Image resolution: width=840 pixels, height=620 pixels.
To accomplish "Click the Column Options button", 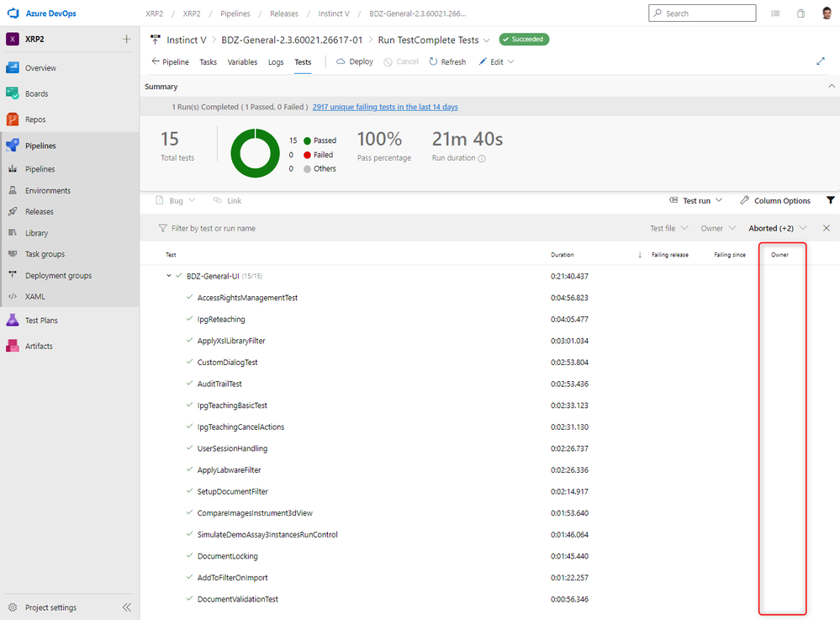I will pyautogui.click(x=775, y=201).
